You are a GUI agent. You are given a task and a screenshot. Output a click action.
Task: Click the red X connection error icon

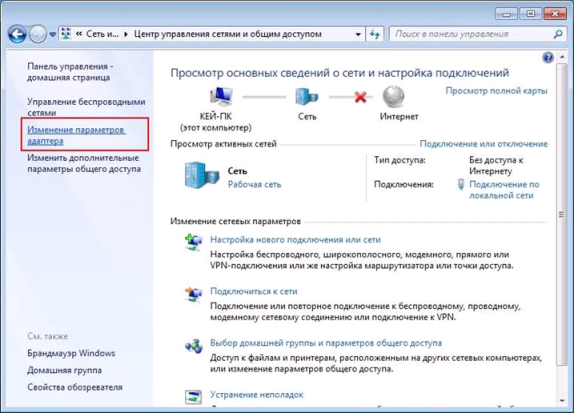point(361,97)
